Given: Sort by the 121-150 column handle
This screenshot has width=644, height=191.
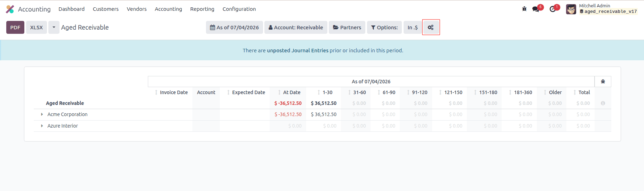Looking at the screenshot, I should coord(440,92).
